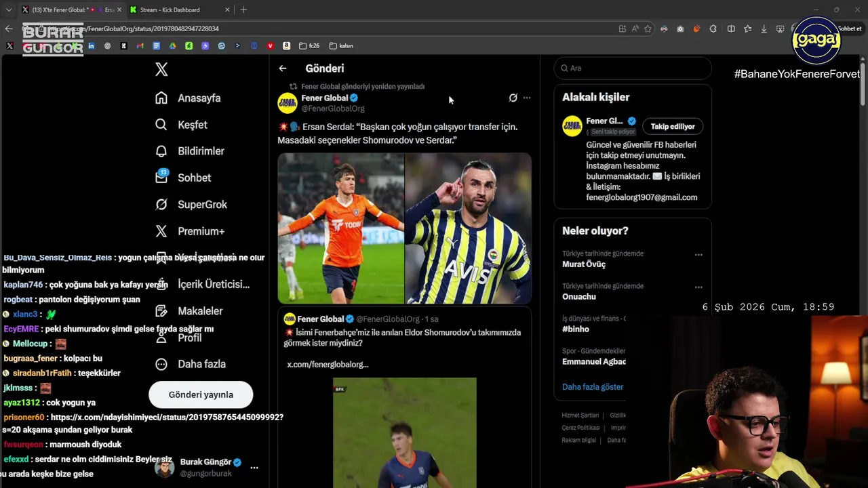
Task: Open the Gmail bookmark
Action: [140, 46]
